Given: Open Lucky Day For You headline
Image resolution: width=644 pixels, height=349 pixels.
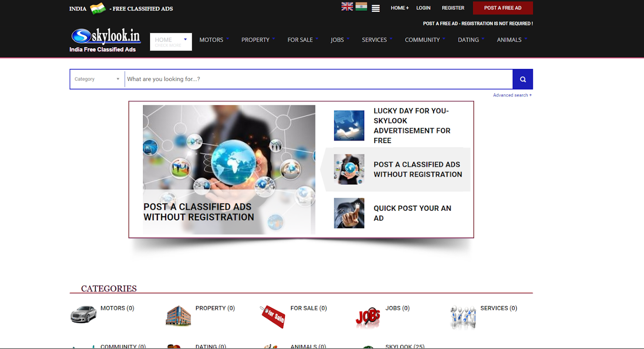Looking at the screenshot, I should click(x=412, y=126).
